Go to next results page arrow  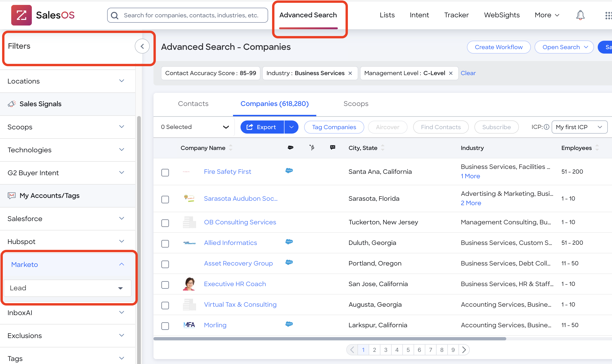click(x=464, y=350)
